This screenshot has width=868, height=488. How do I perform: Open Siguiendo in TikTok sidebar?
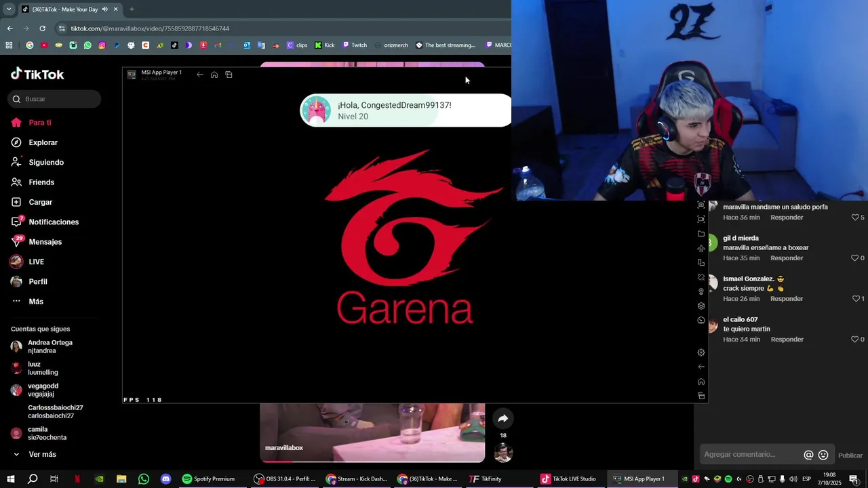pyautogui.click(x=37, y=163)
